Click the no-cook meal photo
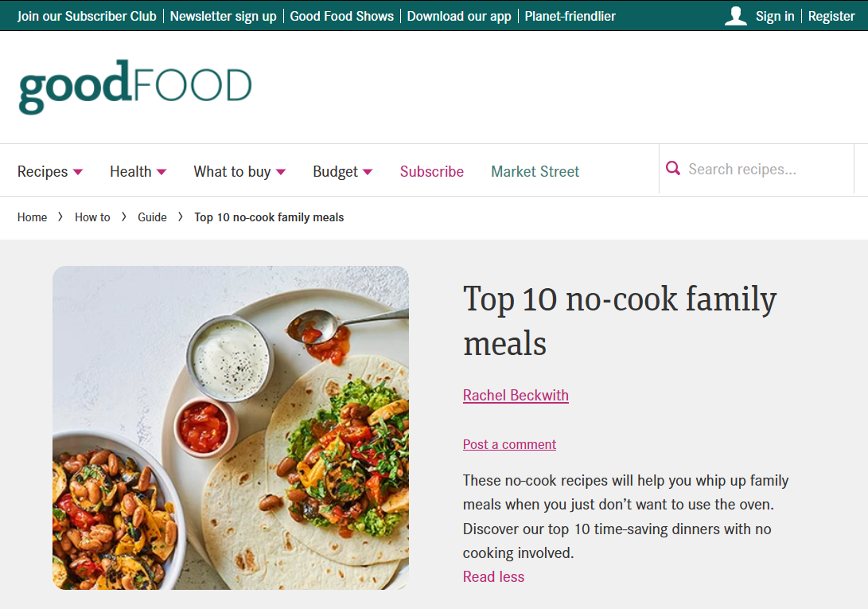Screen dimensions: 868x609 [x=231, y=427]
